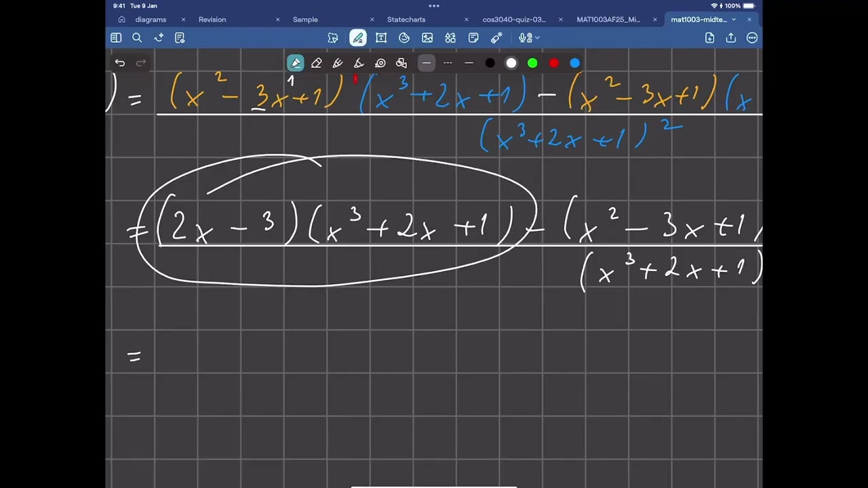The height and width of the screenshot is (488, 868).
Task: Open the elements tool icon
Action: coord(450,38)
